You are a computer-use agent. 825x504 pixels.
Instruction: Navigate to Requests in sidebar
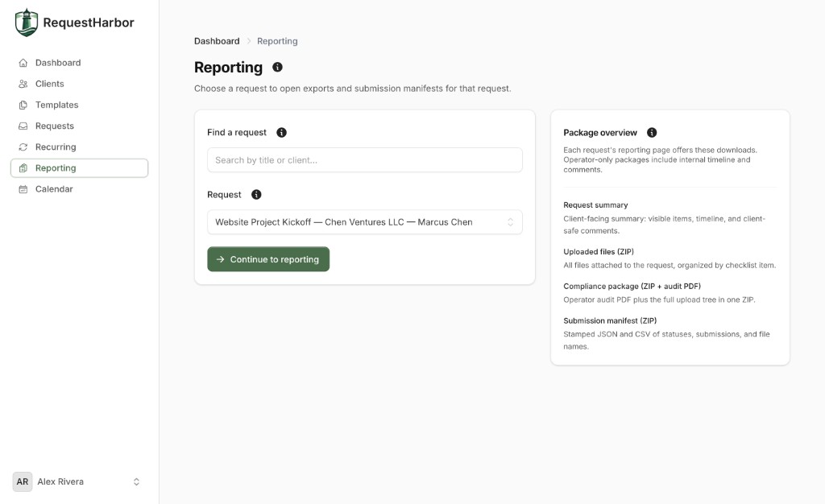point(79,126)
